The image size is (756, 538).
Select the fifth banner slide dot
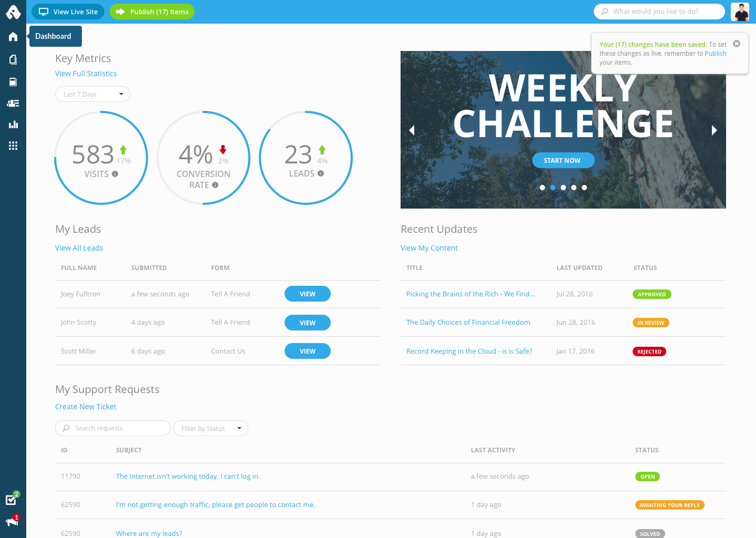pos(584,188)
